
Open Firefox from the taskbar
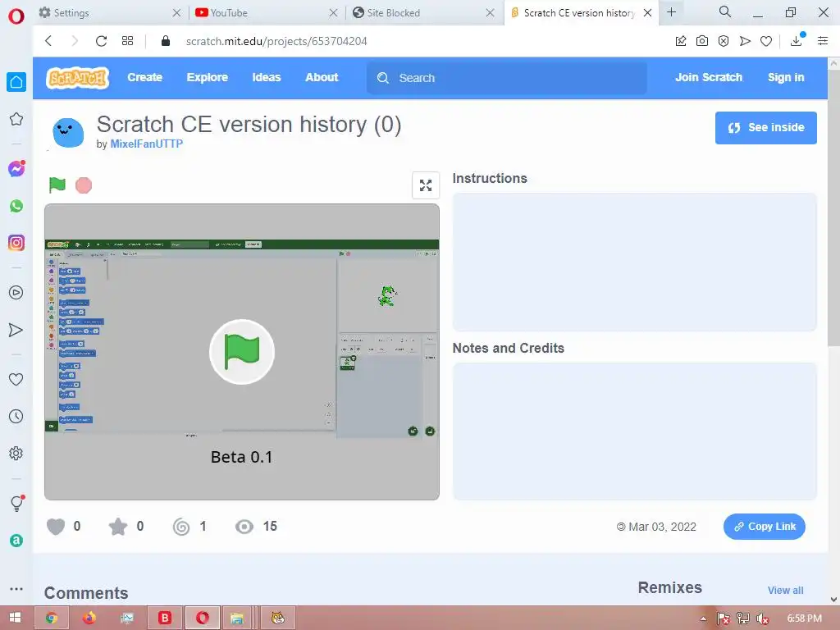pos(89,619)
